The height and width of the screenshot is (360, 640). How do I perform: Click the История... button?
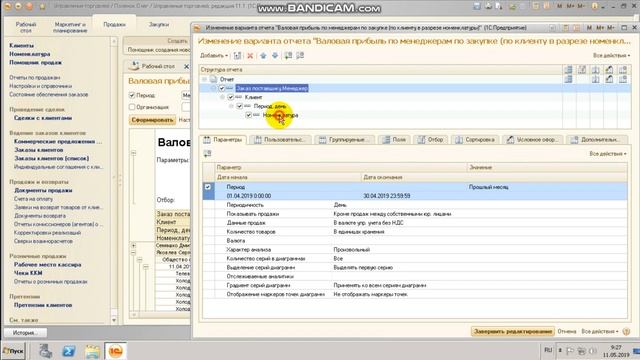point(25,333)
